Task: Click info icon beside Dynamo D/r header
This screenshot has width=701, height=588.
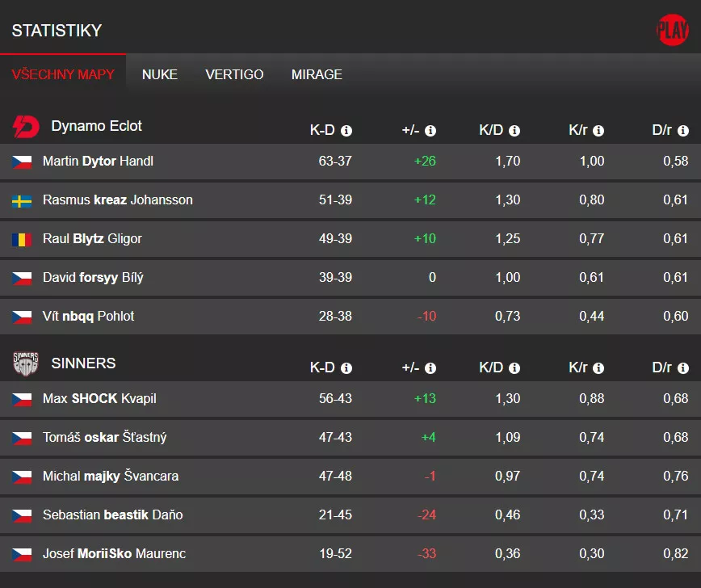Action: (682, 131)
